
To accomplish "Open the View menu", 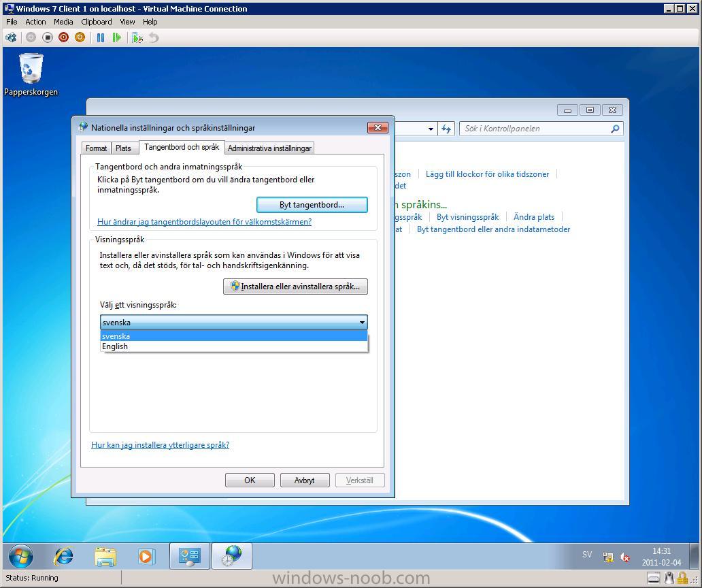I will (127, 22).
